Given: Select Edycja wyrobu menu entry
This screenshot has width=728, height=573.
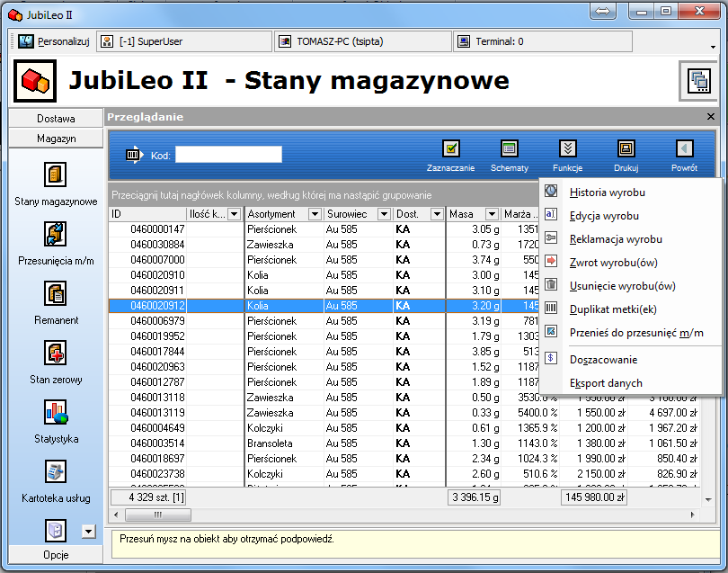Looking at the screenshot, I should pyautogui.click(x=631, y=216).
